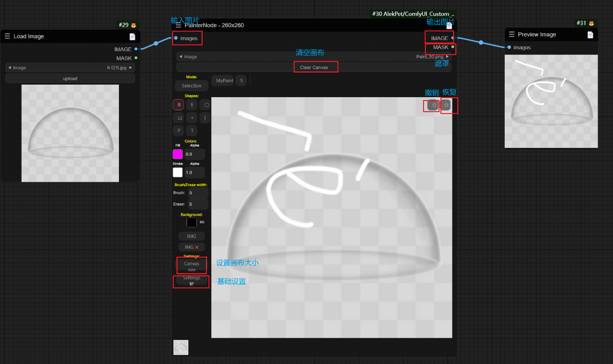Select the B brush tool
The width and height of the screenshot is (613, 364).
pyautogui.click(x=179, y=104)
